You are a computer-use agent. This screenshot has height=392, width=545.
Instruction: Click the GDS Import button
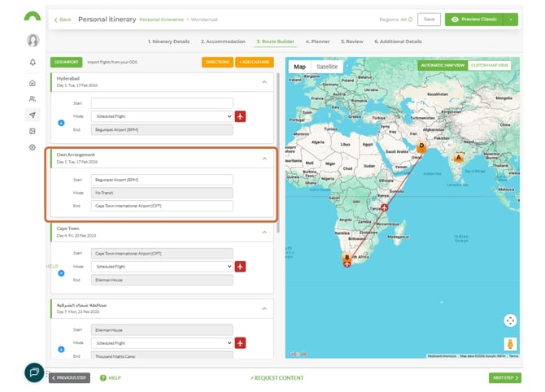[66, 62]
